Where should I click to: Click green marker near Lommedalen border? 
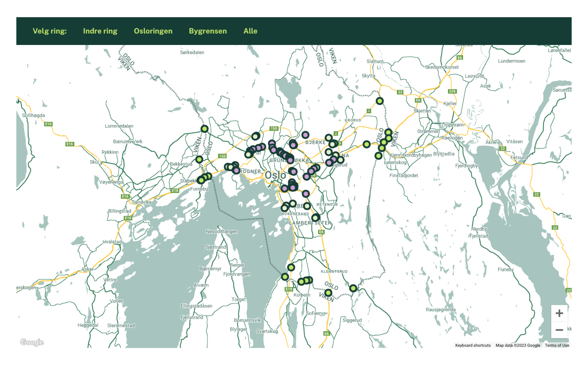point(204,129)
